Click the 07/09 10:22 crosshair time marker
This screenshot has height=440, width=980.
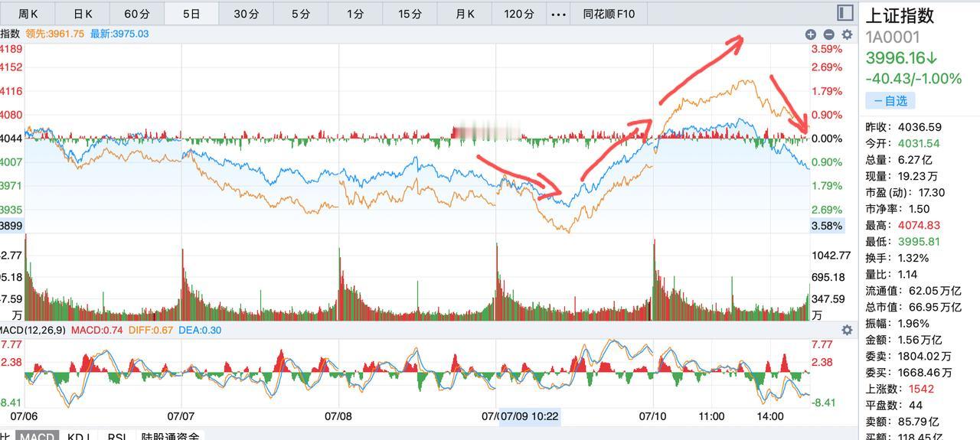[x=529, y=416]
